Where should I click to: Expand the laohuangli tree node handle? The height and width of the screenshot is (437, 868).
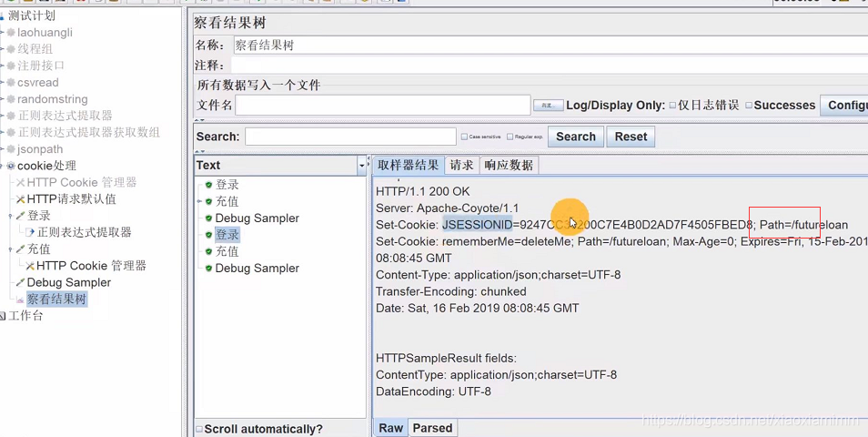coord(2,33)
